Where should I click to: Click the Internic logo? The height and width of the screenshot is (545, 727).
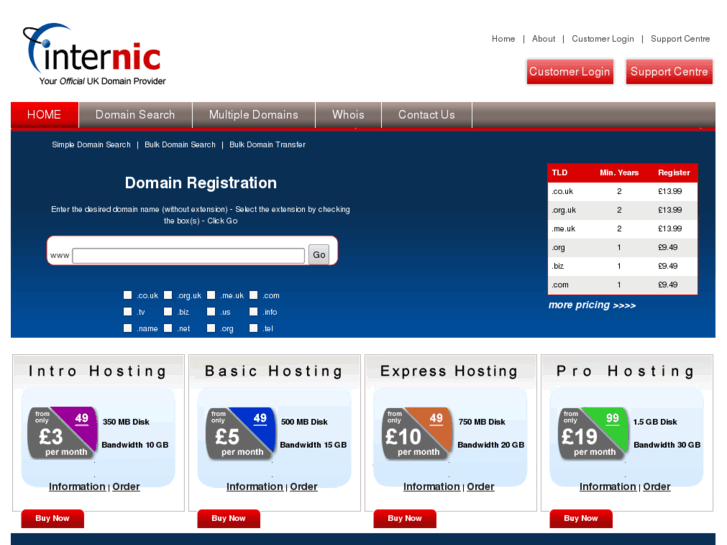pyautogui.click(x=94, y=54)
